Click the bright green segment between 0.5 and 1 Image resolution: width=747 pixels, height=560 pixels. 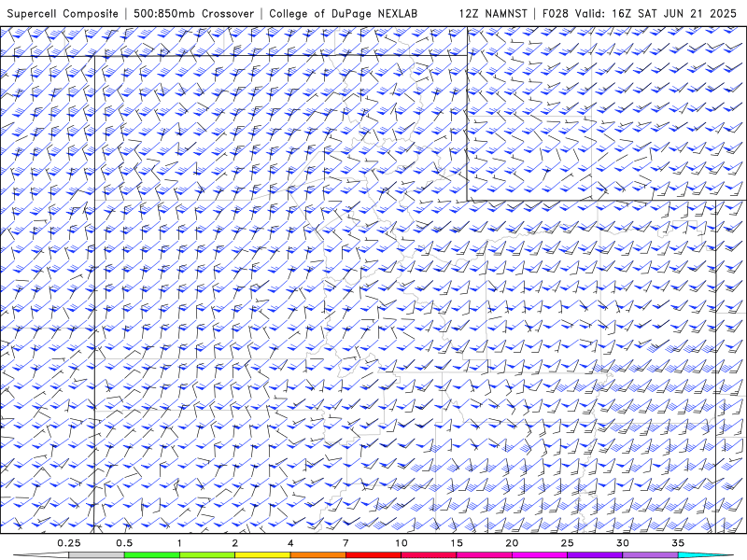click(x=152, y=555)
